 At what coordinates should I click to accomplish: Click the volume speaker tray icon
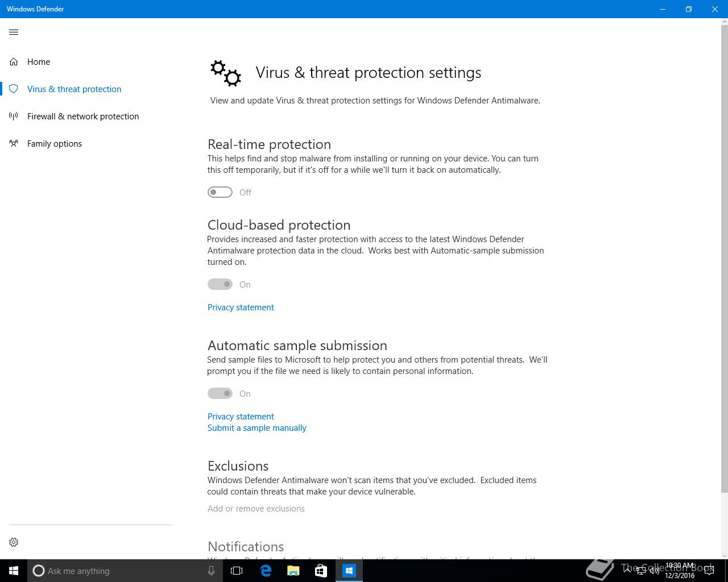pos(654,571)
